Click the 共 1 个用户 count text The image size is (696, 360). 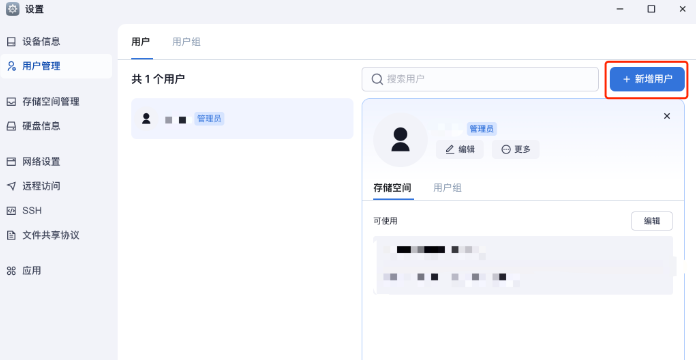[158, 79]
